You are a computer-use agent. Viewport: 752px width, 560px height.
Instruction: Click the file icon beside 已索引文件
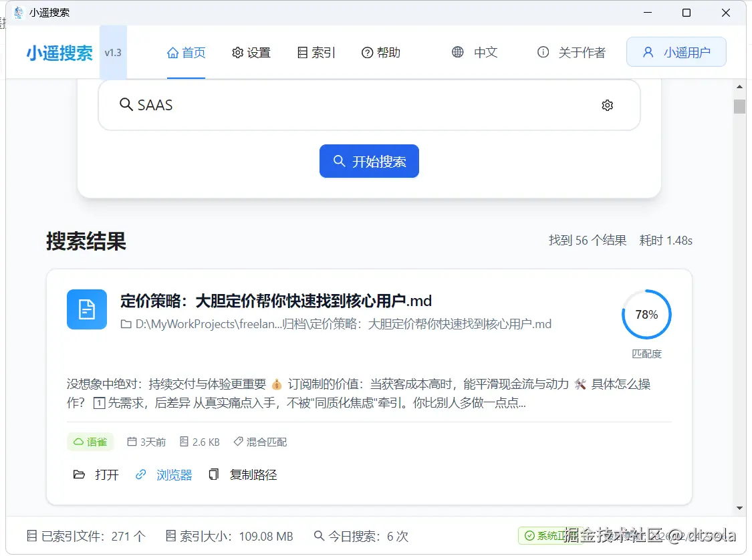pyautogui.click(x=31, y=536)
